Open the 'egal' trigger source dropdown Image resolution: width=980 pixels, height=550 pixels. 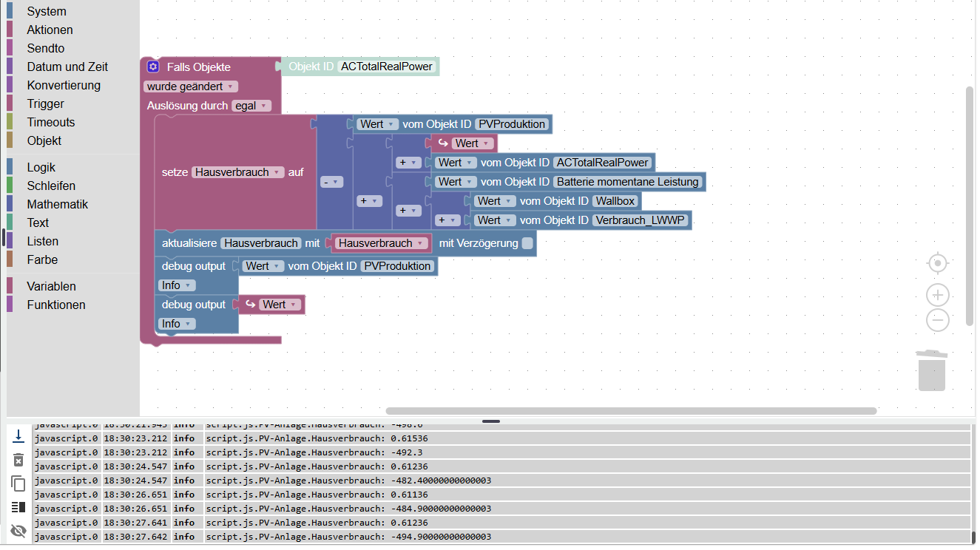point(251,106)
